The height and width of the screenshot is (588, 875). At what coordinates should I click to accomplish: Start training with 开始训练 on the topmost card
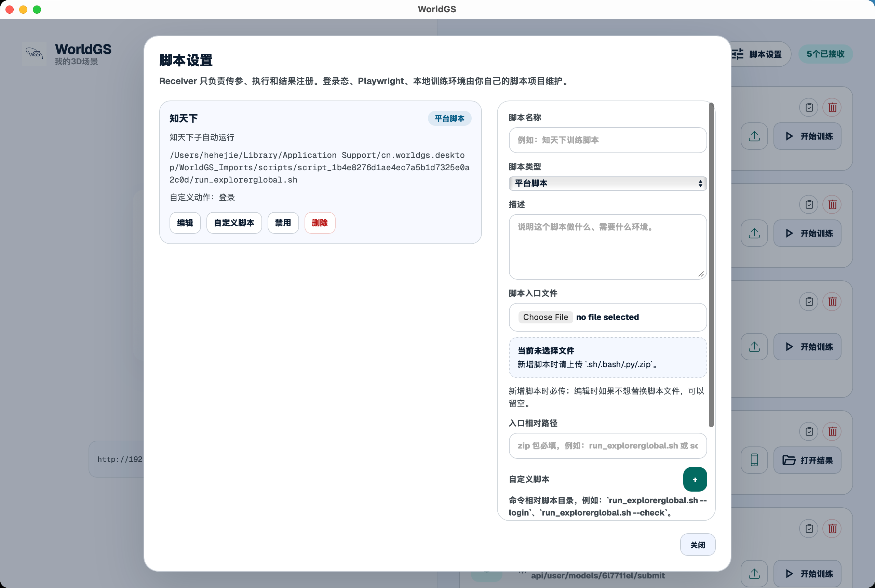807,136
